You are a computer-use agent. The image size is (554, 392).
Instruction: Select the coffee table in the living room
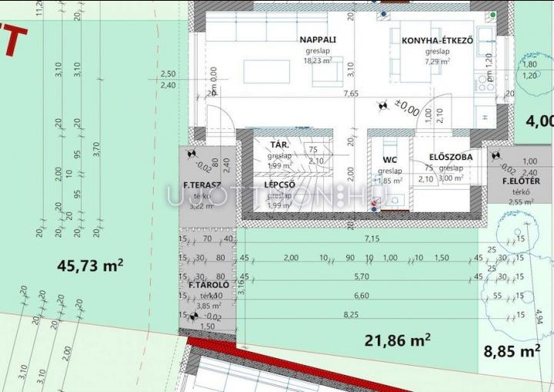[266, 71]
